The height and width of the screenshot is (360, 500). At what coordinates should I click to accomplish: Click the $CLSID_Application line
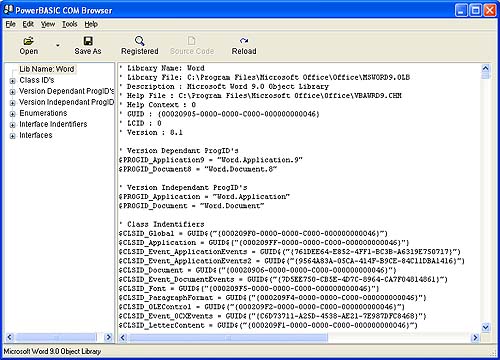tap(264, 243)
